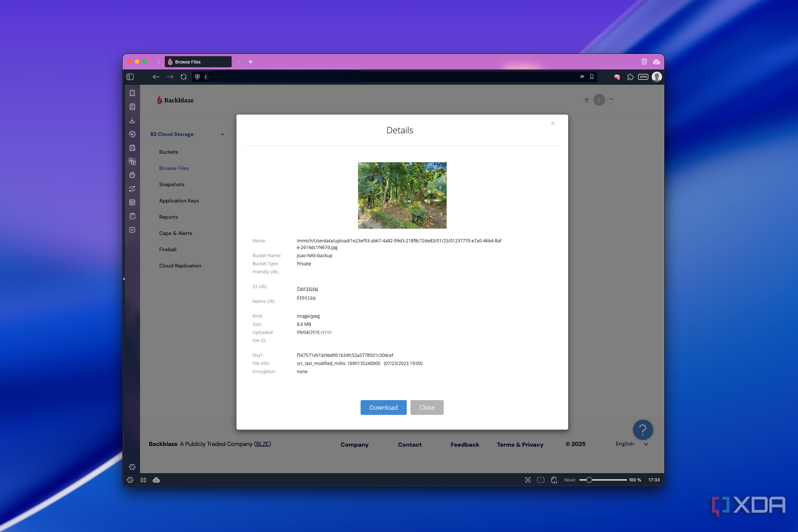The width and height of the screenshot is (798, 532).
Task: Click the forest photo thumbnail preview
Action: point(402,195)
